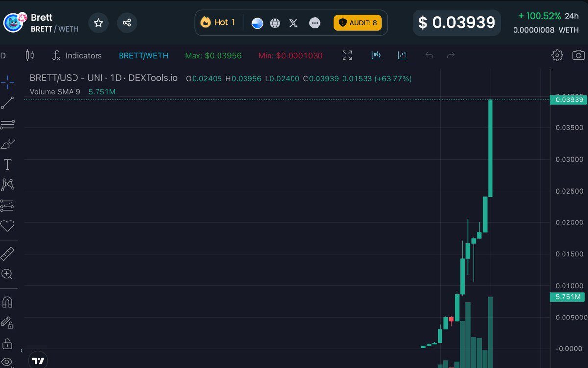Add Brett to favorites with star icon
The height and width of the screenshot is (368, 588).
point(98,23)
